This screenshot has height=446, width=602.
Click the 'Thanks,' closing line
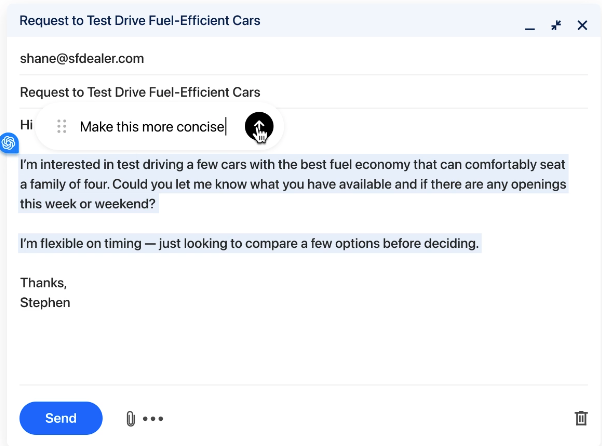click(x=43, y=282)
